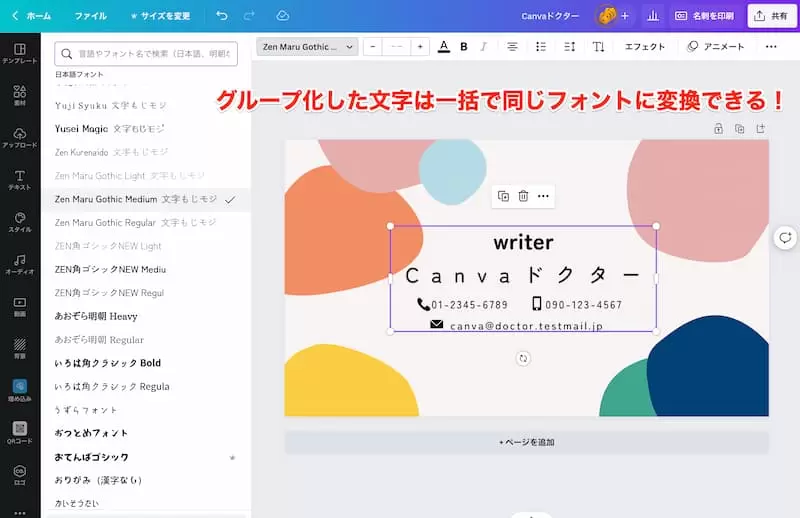This screenshot has width=800, height=518.
Task: Add a new page via page icon
Action: click(x=761, y=129)
